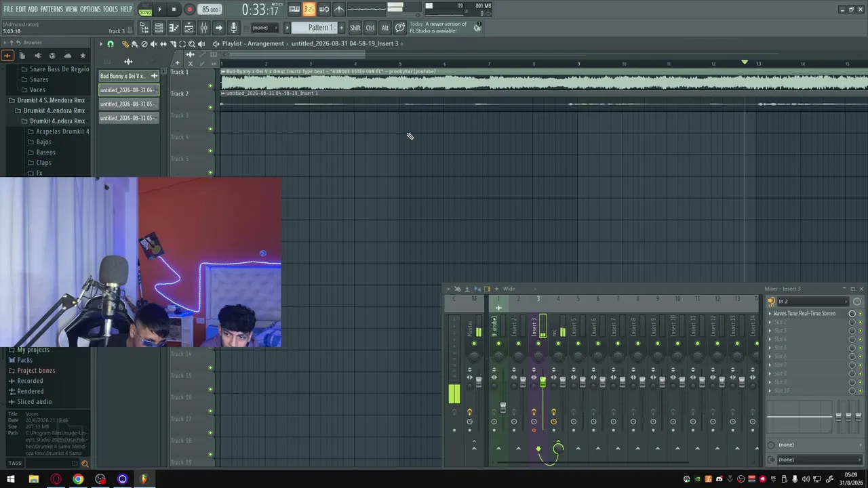
Task: Select the Bad Bunny x Dei V clip in picker
Action: pyautogui.click(x=129, y=76)
